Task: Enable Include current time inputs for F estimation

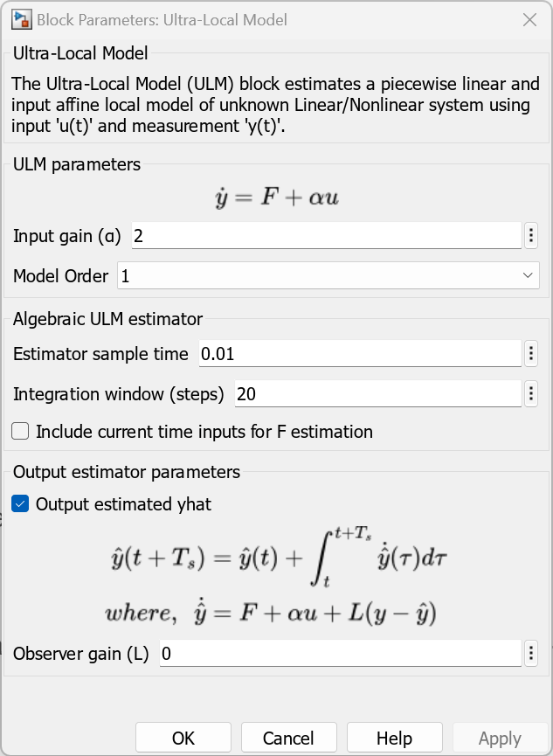Action: [18, 431]
